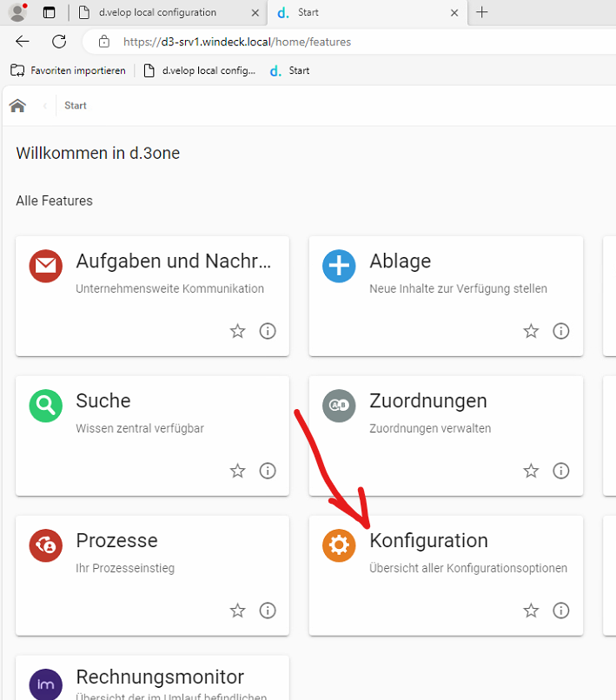Image resolution: width=616 pixels, height=700 pixels.
Task: Show info for the Suche tile
Action: coord(268,471)
